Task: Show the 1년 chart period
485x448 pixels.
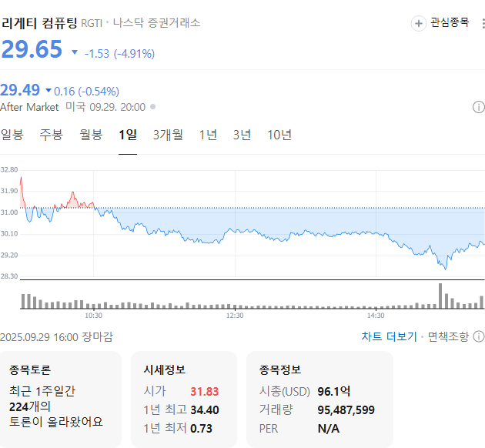Action: click(208, 135)
